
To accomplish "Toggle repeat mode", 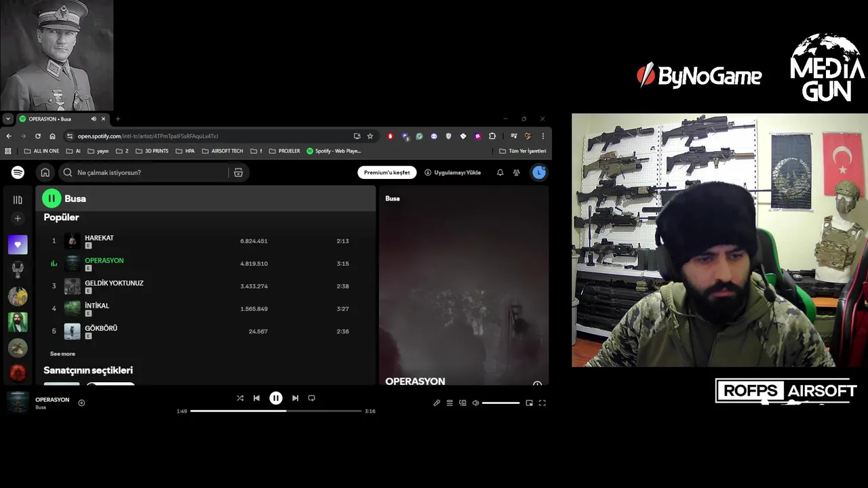I will 312,398.
